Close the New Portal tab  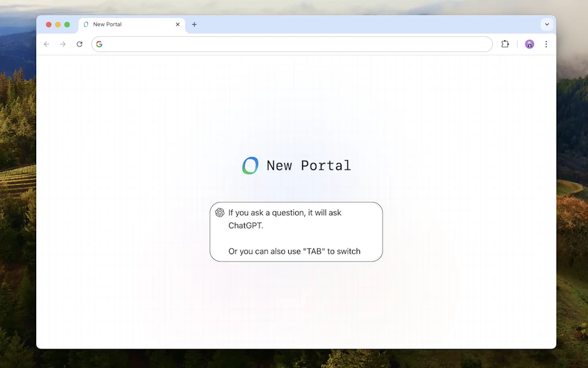pos(178,25)
